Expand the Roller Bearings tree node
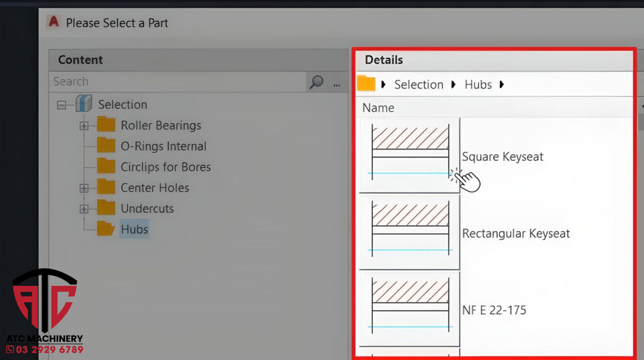The image size is (644, 360). pos(84,126)
